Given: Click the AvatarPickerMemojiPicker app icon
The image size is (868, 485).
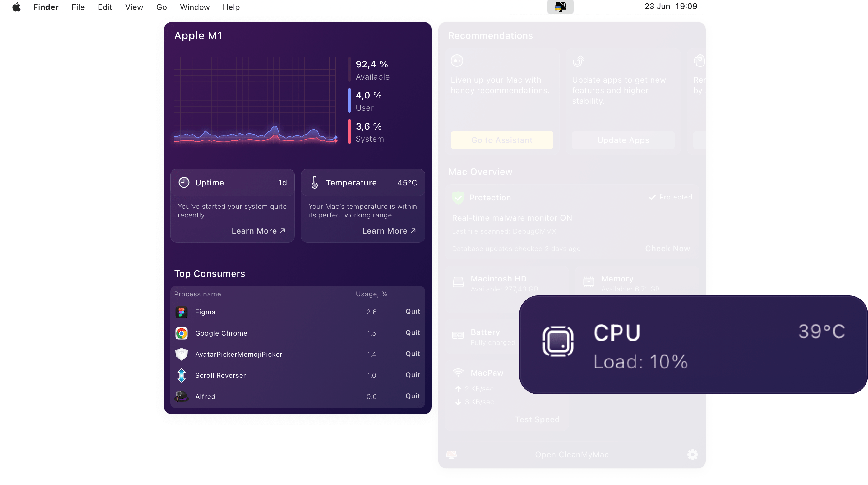Looking at the screenshot, I should pos(181,354).
